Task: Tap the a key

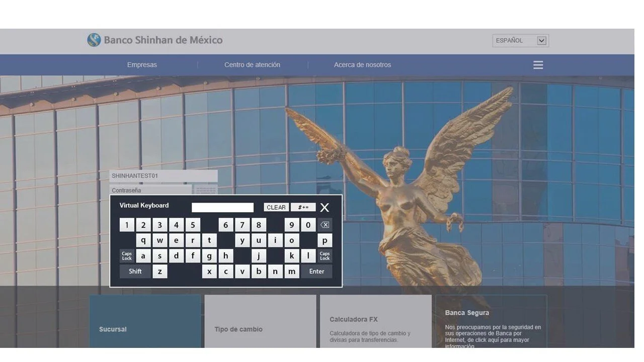Action: (143, 256)
